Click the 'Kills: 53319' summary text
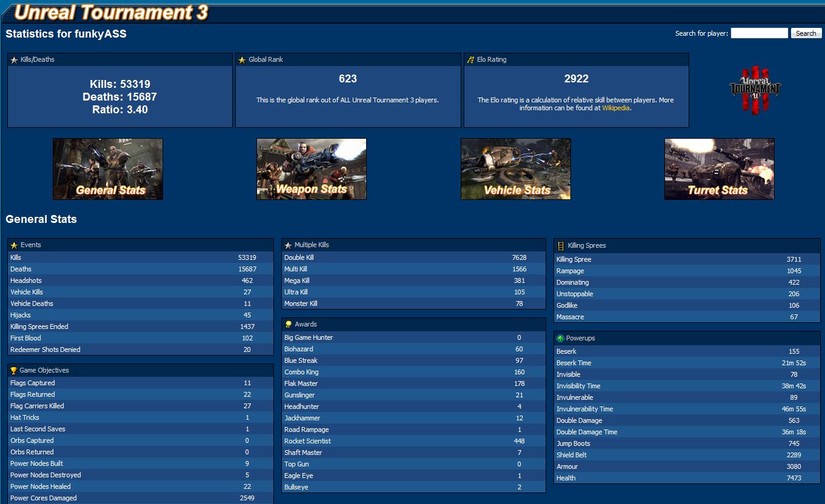This screenshot has height=504, width=825. point(120,84)
